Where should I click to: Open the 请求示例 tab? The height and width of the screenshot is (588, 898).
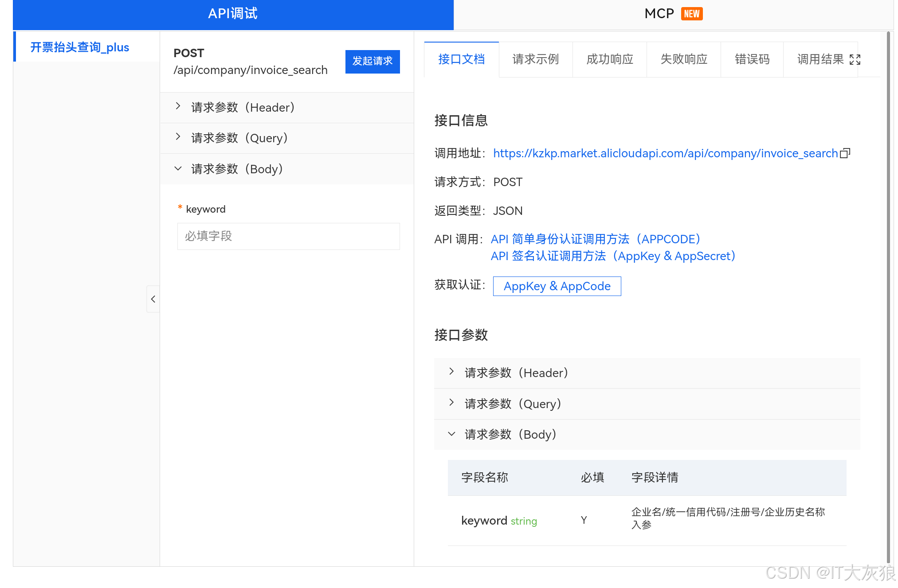point(535,59)
